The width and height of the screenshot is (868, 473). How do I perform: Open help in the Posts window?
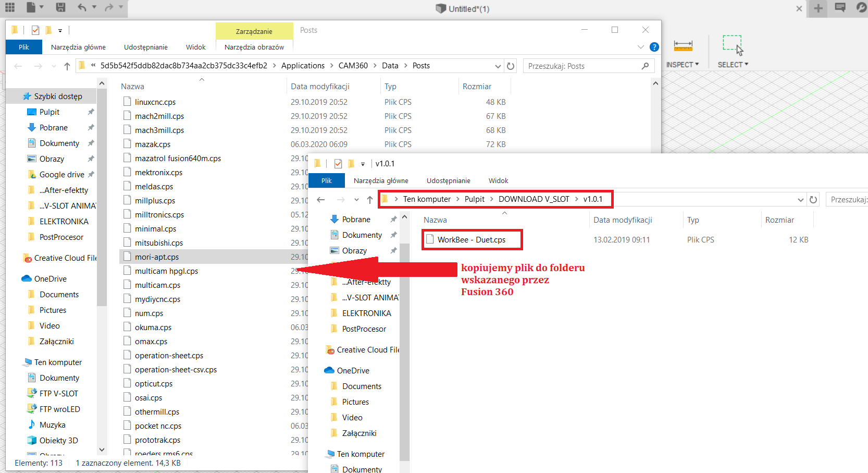coord(654,47)
